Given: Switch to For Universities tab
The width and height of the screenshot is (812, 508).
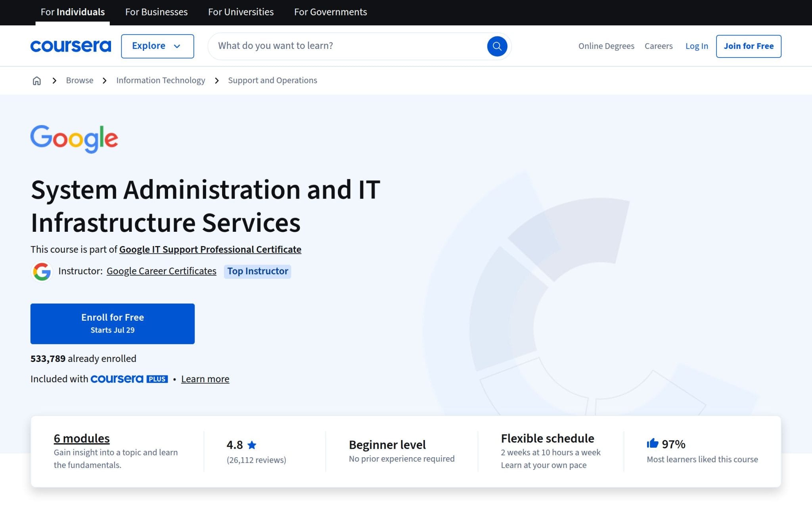Looking at the screenshot, I should (241, 12).
